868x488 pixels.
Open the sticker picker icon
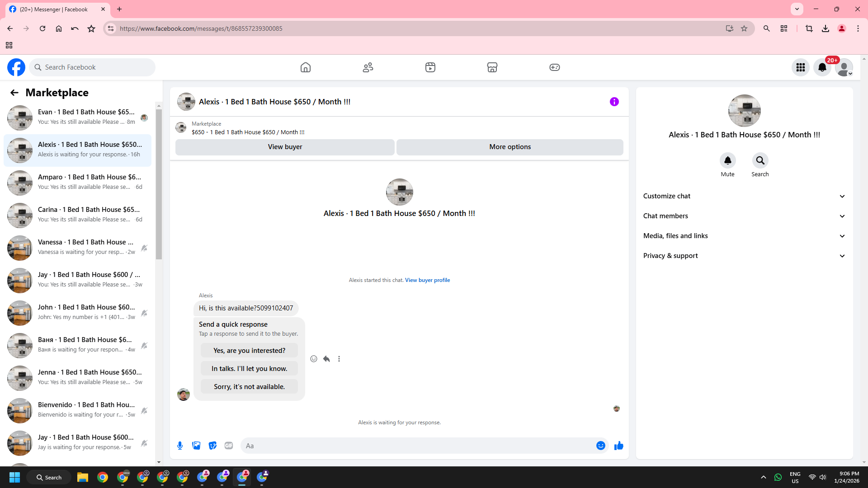click(x=212, y=446)
